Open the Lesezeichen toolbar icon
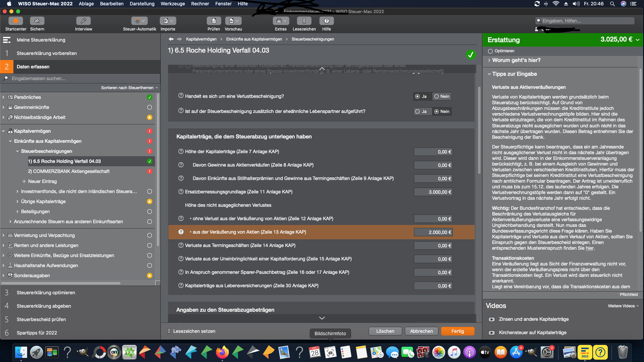Image resolution: width=644 pixels, height=362 pixels. 304,21
